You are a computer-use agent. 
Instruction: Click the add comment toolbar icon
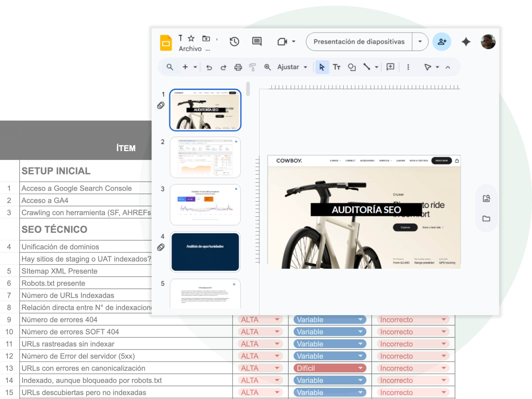click(390, 67)
